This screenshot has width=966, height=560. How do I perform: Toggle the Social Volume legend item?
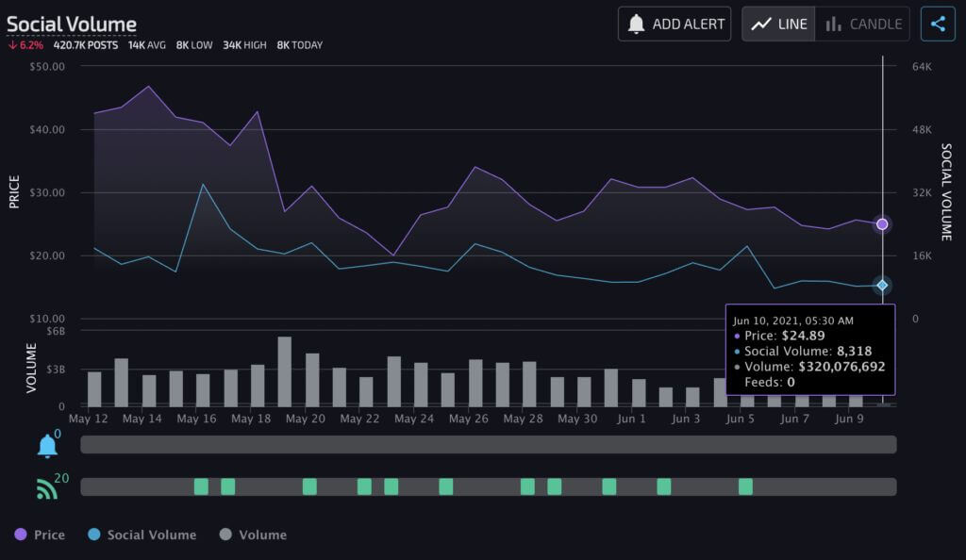pyautogui.click(x=142, y=535)
